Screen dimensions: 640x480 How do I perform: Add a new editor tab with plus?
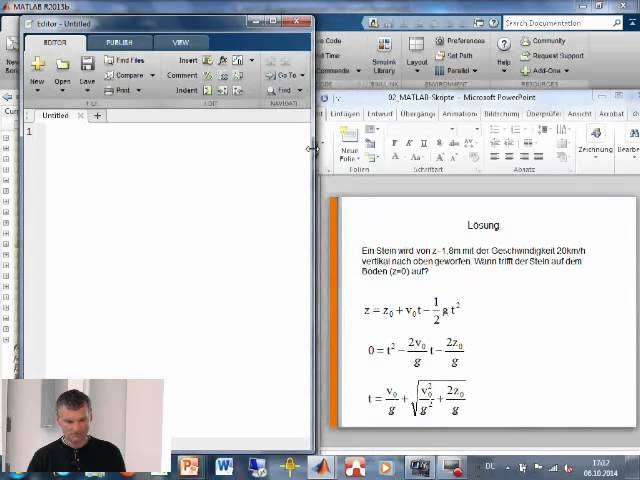coord(97,116)
